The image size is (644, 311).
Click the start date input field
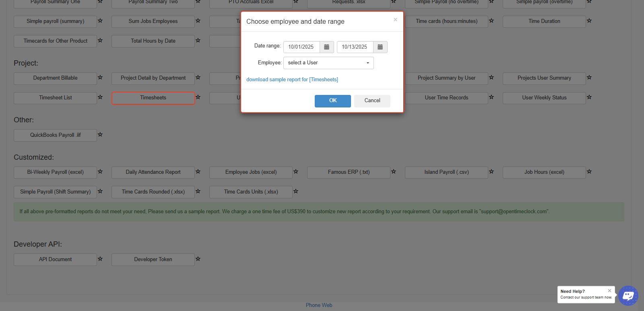301,47
